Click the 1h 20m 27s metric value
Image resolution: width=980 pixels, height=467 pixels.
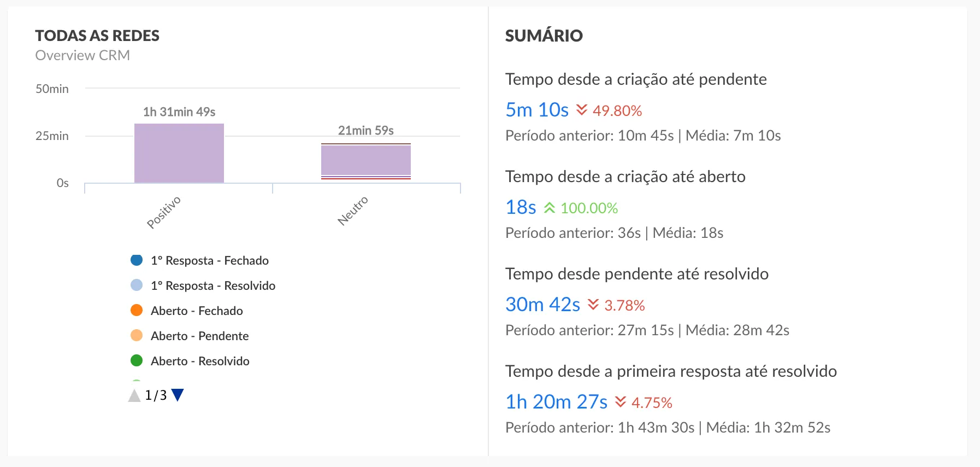click(556, 402)
